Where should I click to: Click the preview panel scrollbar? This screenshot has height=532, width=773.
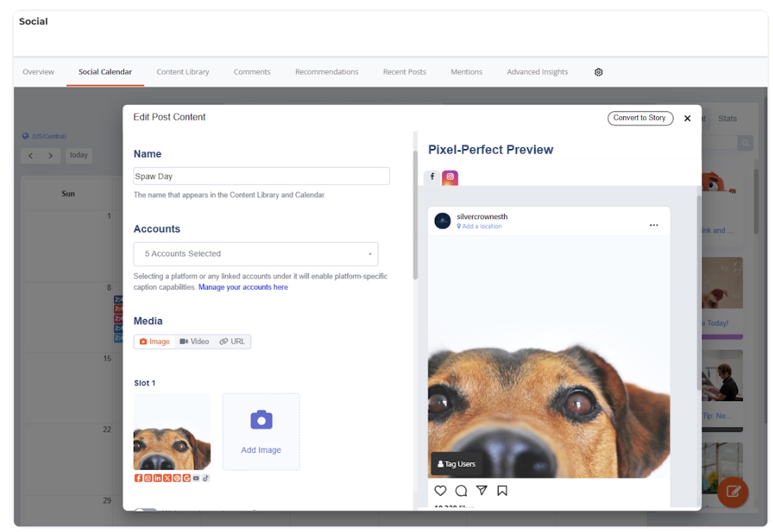tap(699, 293)
